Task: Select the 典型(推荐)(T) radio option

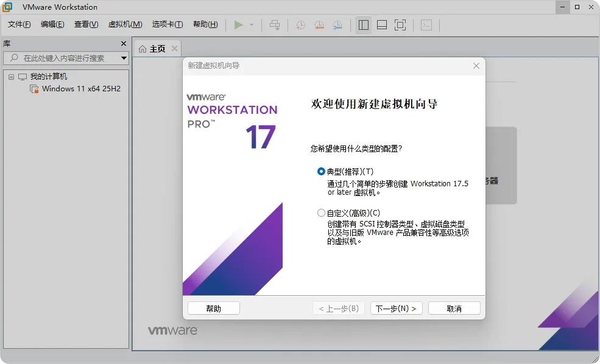Action: (321, 171)
